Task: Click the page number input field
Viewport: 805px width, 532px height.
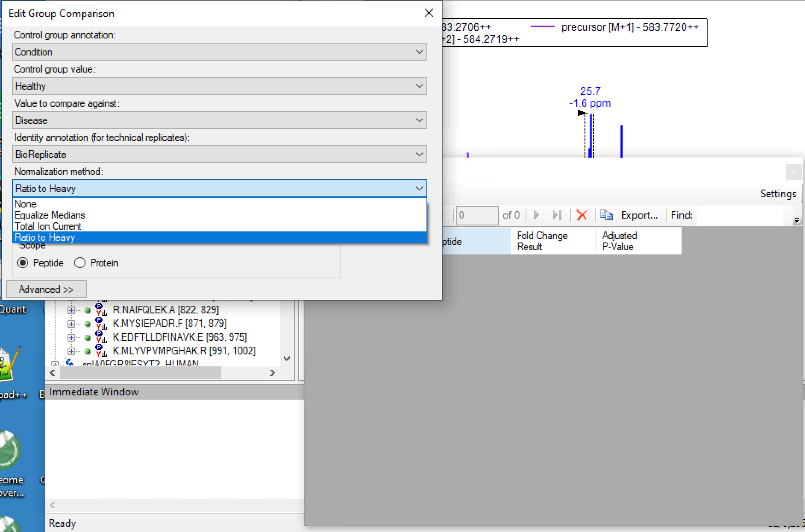Action: tap(477, 215)
